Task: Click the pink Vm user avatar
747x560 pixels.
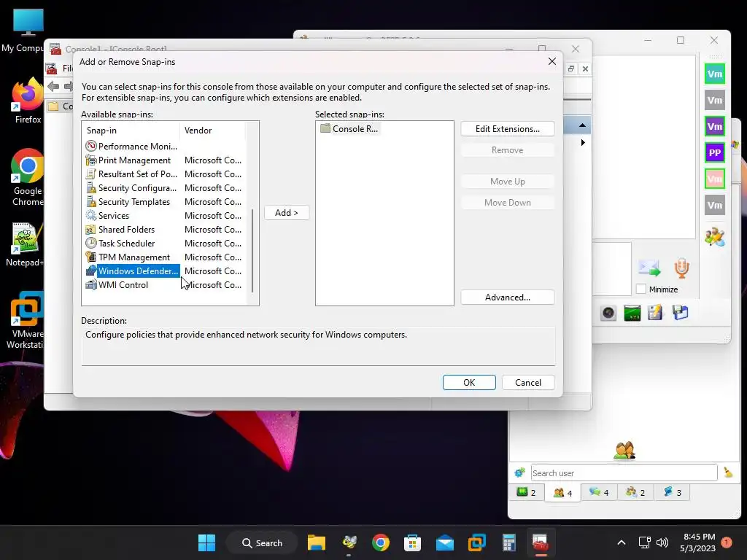Action: point(715,179)
